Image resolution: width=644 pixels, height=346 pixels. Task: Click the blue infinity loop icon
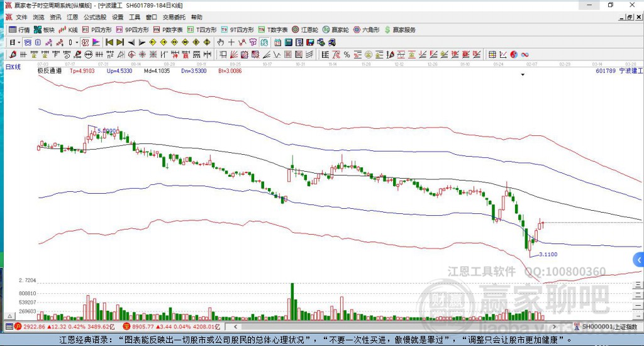click(525, 55)
